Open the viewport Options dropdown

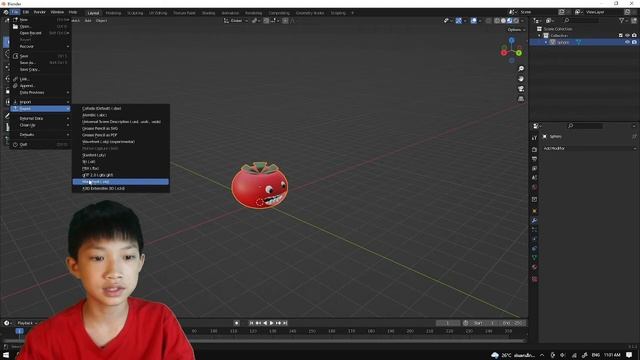(516, 30)
